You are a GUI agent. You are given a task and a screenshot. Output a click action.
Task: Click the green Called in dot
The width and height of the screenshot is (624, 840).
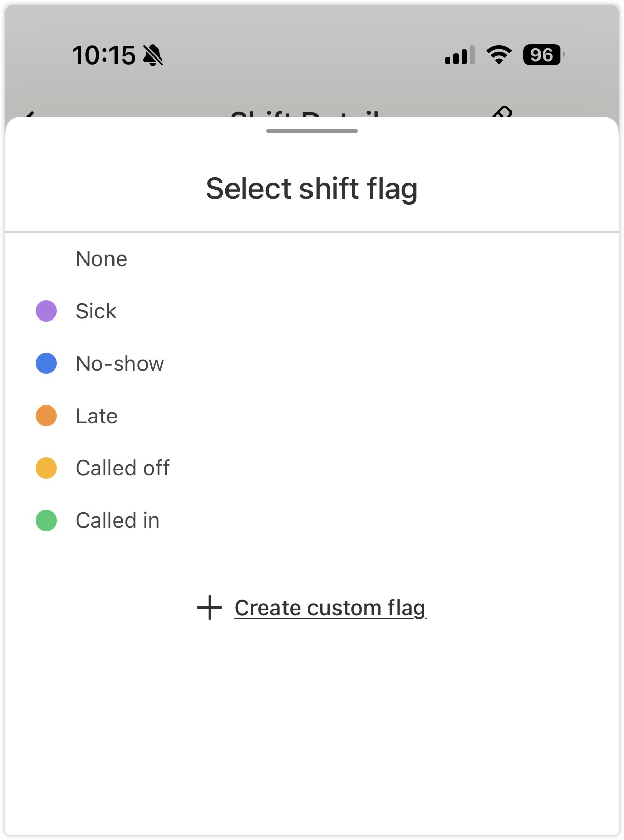pyautogui.click(x=46, y=520)
